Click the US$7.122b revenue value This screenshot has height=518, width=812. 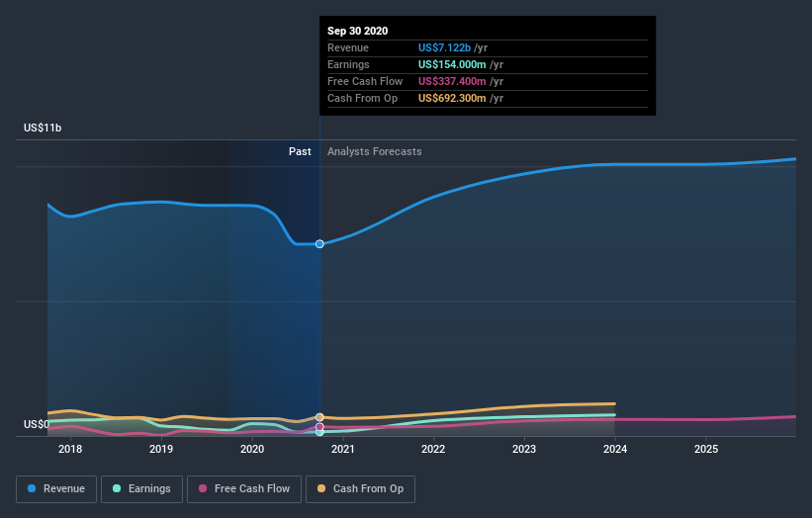click(444, 47)
